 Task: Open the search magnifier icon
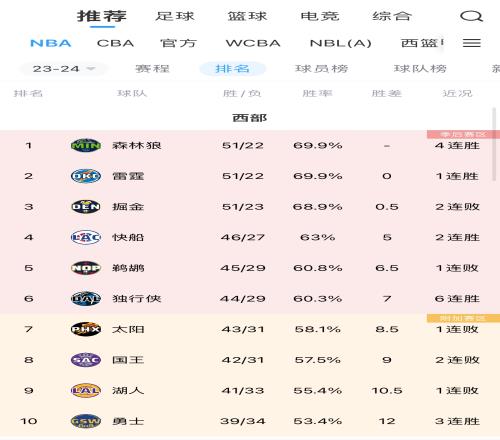[x=471, y=16]
